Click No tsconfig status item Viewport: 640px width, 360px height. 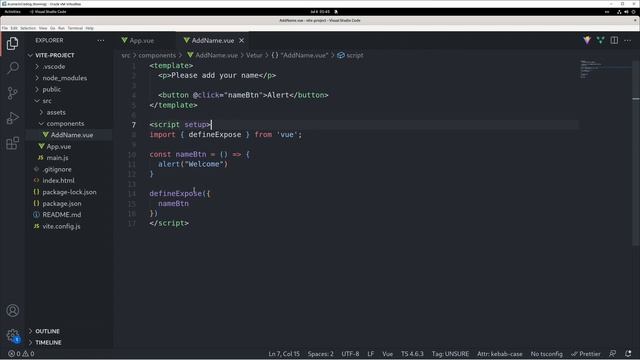tap(547, 354)
